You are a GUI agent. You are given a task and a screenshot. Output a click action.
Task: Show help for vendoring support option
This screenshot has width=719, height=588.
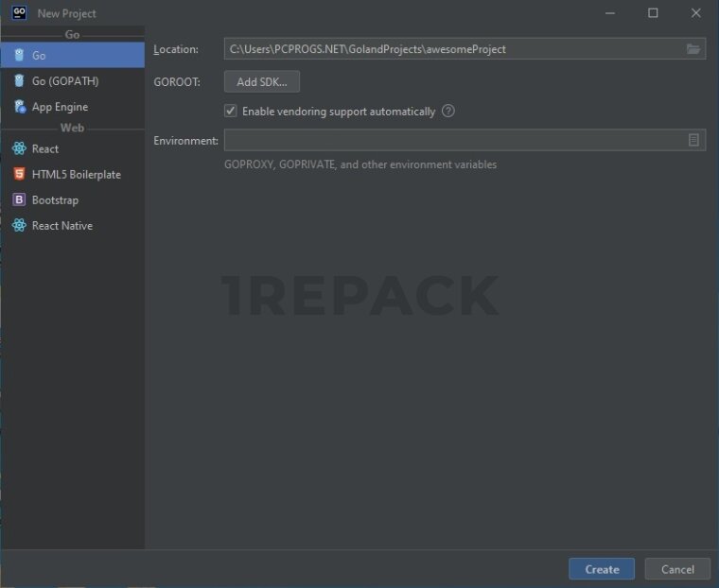coord(448,111)
